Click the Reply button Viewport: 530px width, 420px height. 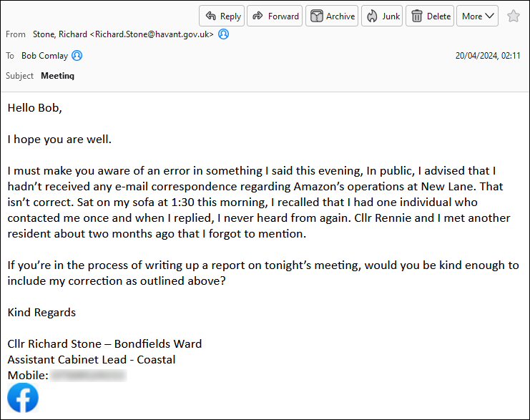tap(222, 16)
